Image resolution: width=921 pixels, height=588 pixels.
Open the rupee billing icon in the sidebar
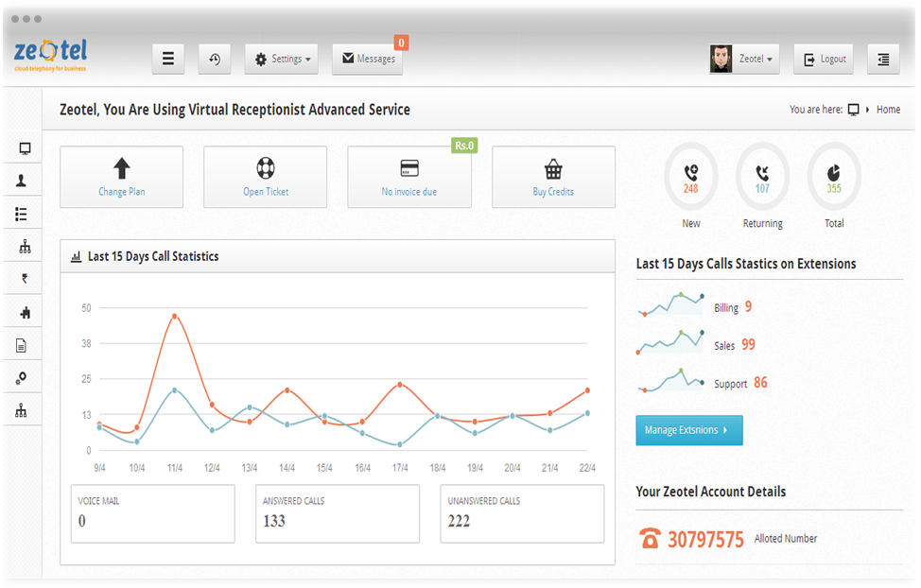tap(25, 279)
